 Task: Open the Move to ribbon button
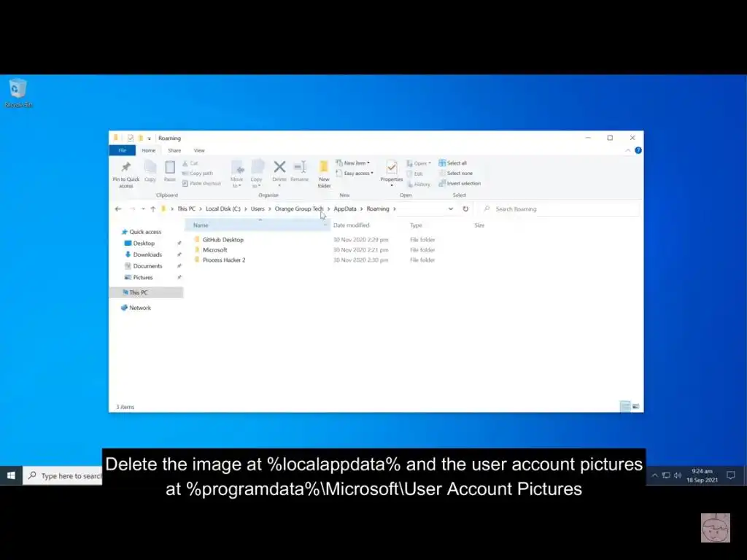pos(237,174)
